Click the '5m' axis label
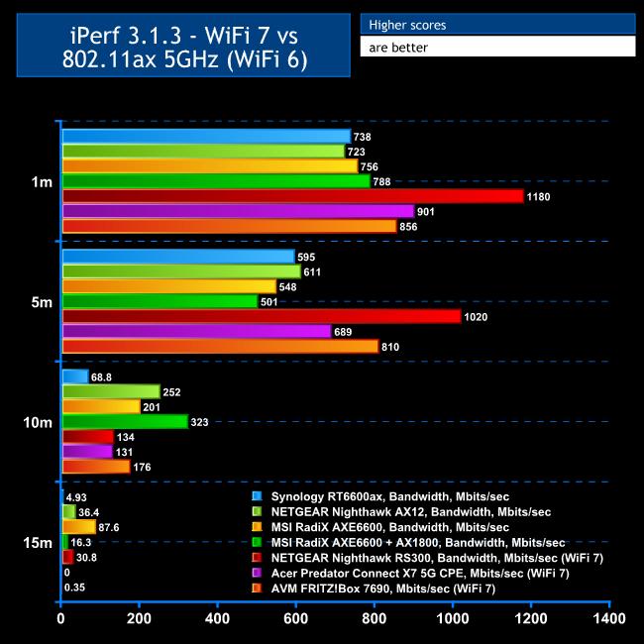Image resolution: width=644 pixels, height=644 pixels. tap(42, 302)
